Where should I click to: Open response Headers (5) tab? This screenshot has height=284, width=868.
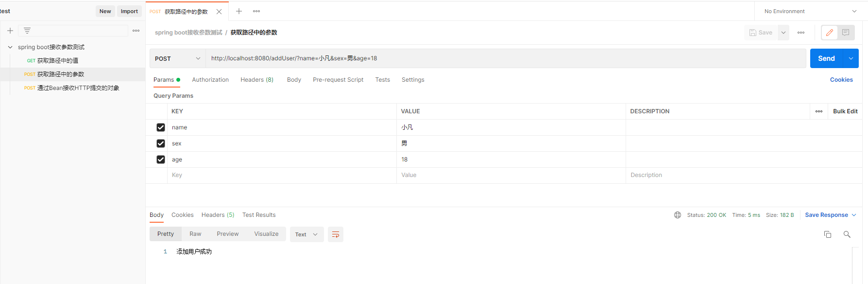point(218,215)
